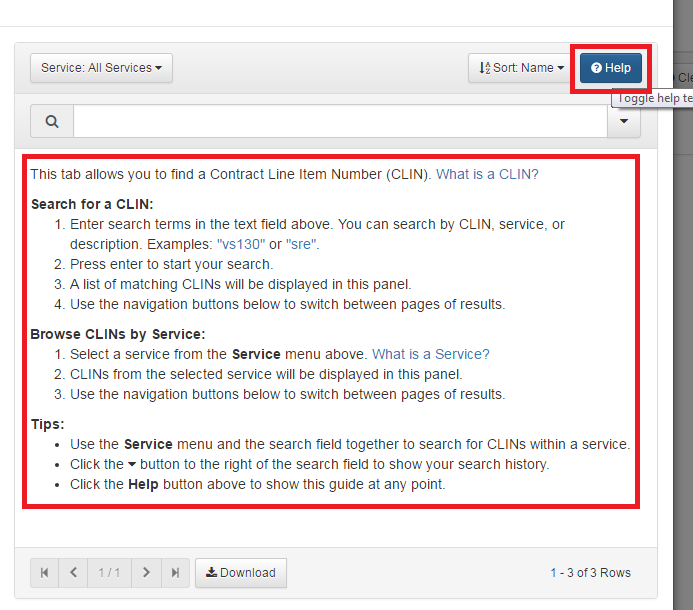This screenshot has height=610, width=693.
Task: Click the "vs130" example search link
Action: (x=241, y=244)
